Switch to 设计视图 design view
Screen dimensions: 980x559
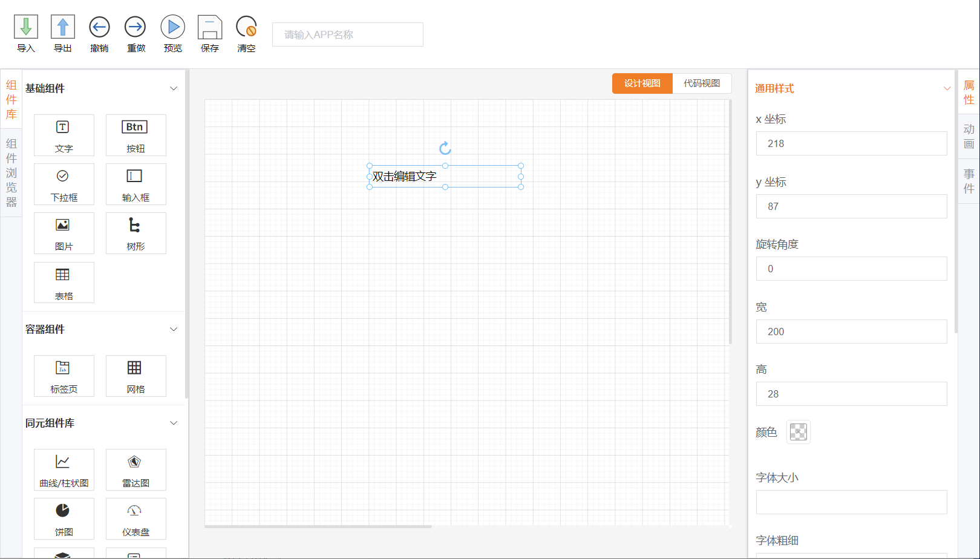pos(642,83)
